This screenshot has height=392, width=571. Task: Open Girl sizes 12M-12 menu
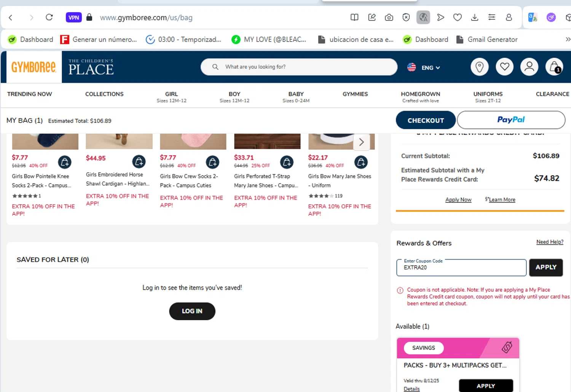(x=171, y=97)
